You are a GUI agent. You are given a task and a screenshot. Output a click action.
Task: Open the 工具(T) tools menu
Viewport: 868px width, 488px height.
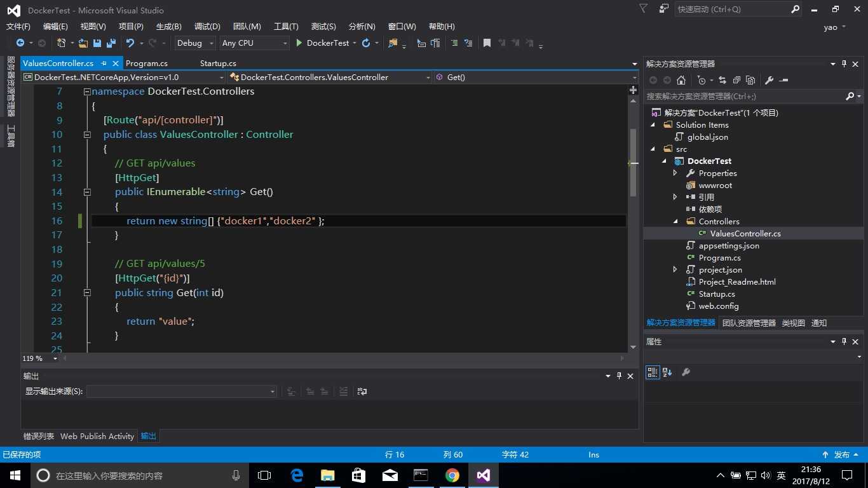click(x=286, y=26)
